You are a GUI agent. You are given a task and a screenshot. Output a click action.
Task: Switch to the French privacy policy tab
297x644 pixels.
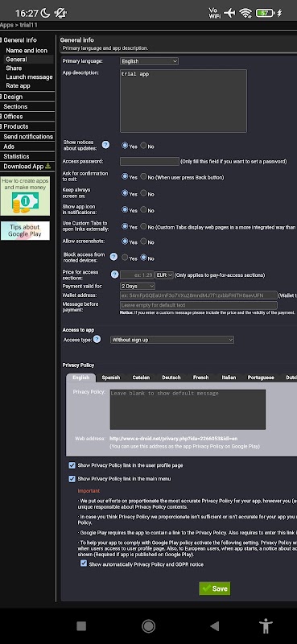pos(201,378)
